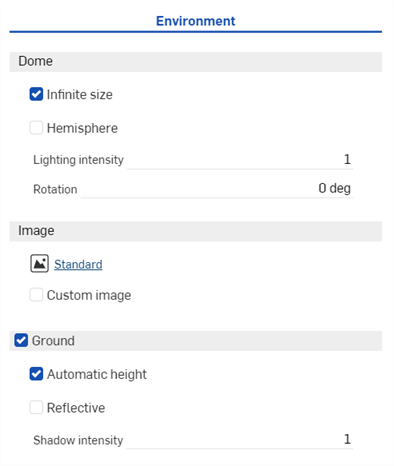Click the Shadow intensity value field
394x466 pixels.
coord(240,440)
